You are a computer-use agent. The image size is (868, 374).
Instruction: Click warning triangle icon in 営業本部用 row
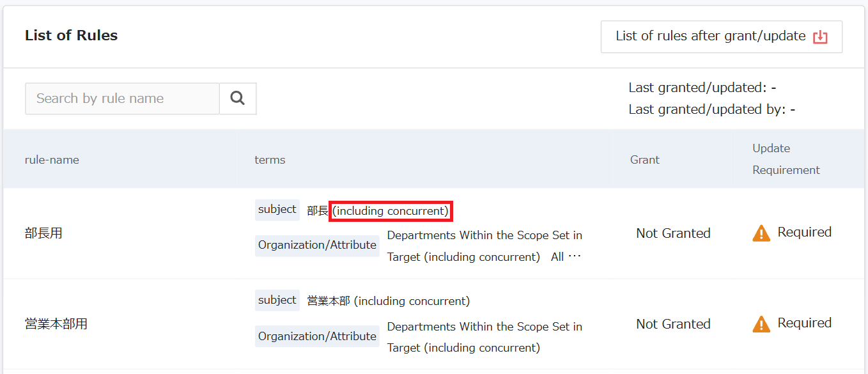tap(761, 323)
